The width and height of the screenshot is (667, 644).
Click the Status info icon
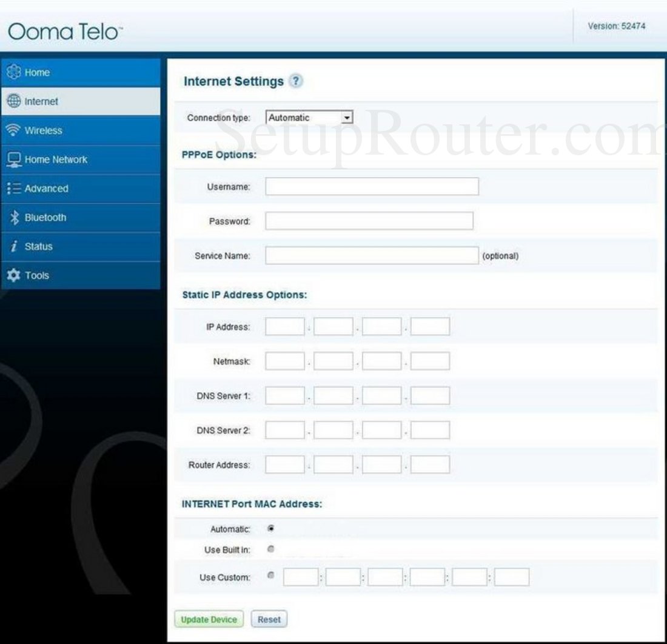coord(14,246)
